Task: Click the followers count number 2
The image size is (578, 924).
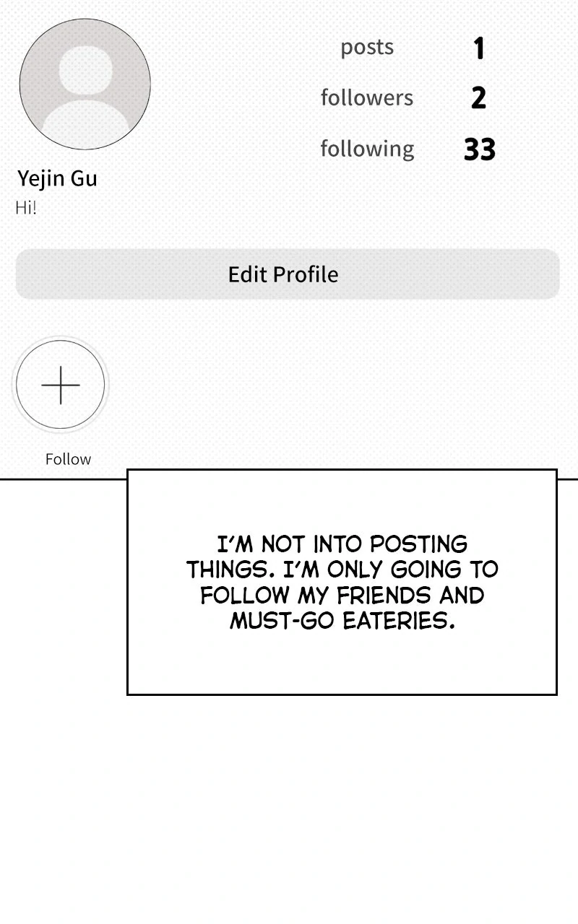Action: click(478, 98)
